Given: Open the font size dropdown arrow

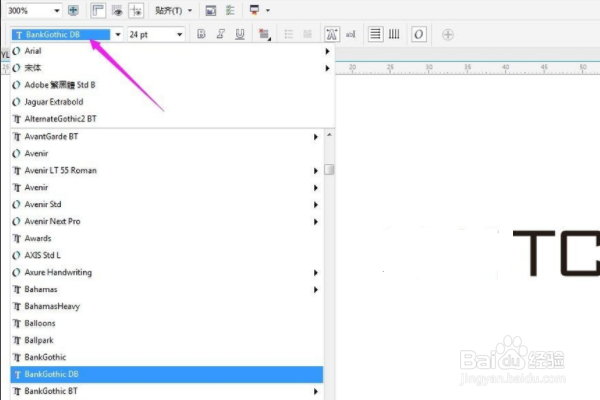Looking at the screenshot, I should (x=179, y=35).
